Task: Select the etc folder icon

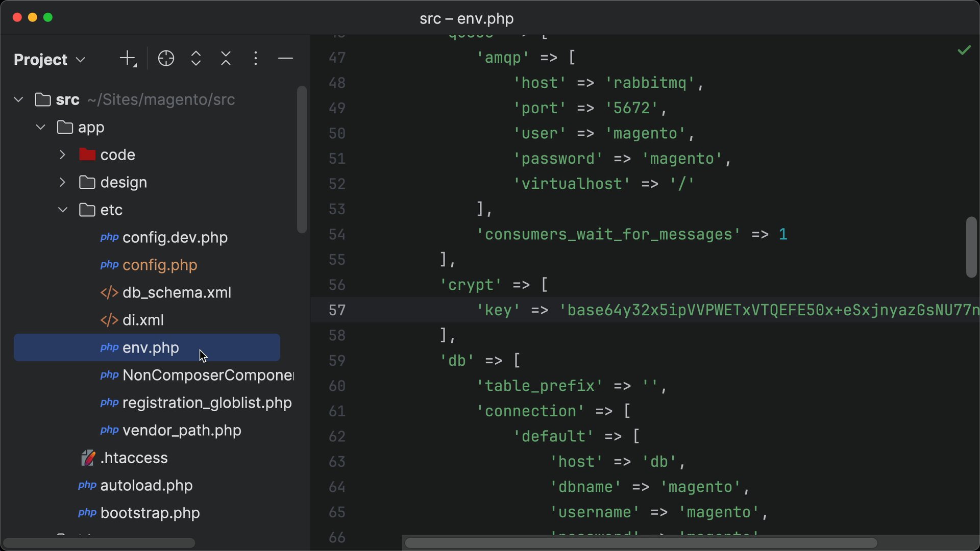Action: pyautogui.click(x=87, y=209)
